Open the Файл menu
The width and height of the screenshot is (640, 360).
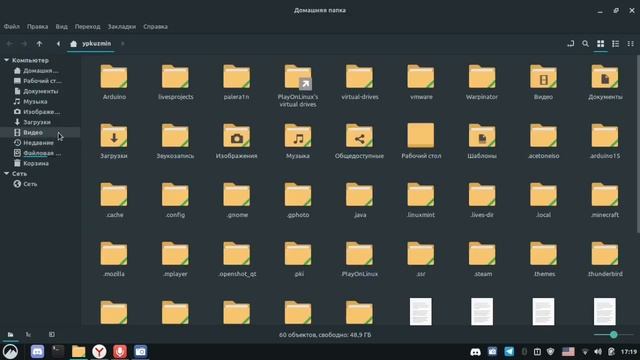12,27
